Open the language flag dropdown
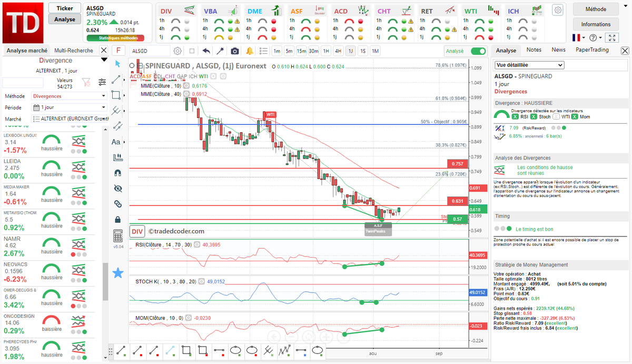Image resolution: width=632 pixels, height=364 pixels. [578, 37]
